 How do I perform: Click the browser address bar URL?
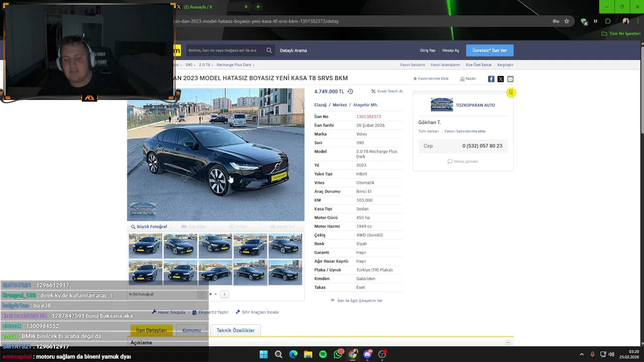tap(257, 21)
